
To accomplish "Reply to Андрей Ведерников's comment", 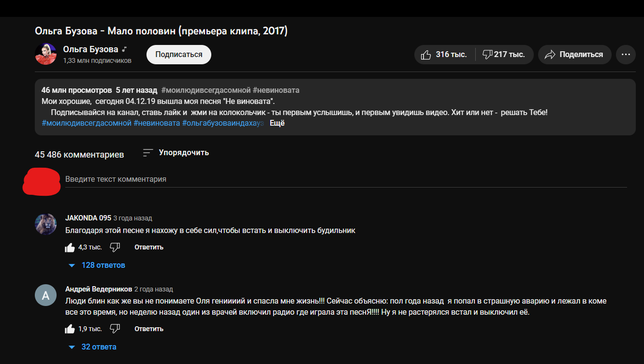I will tap(149, 329).
